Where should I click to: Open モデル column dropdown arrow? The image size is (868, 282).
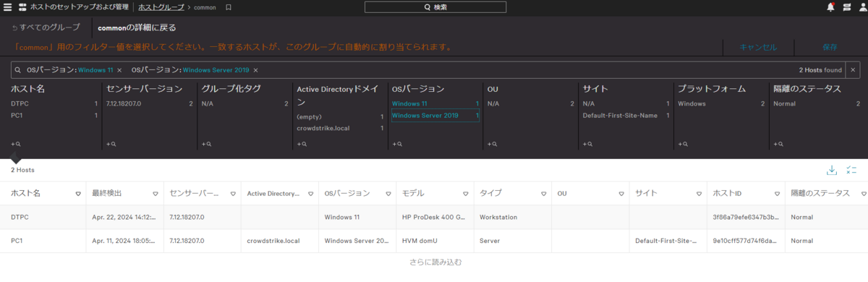[x=465, y=194]
